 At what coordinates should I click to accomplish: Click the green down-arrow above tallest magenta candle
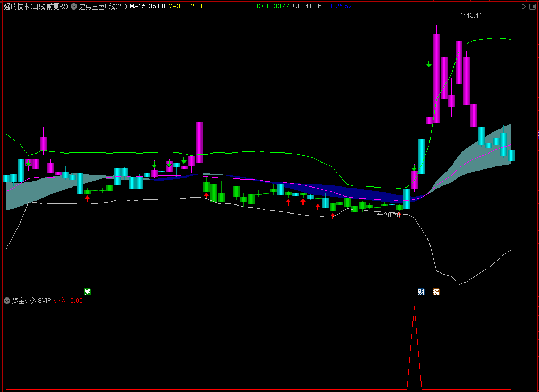tap(429, 64)
